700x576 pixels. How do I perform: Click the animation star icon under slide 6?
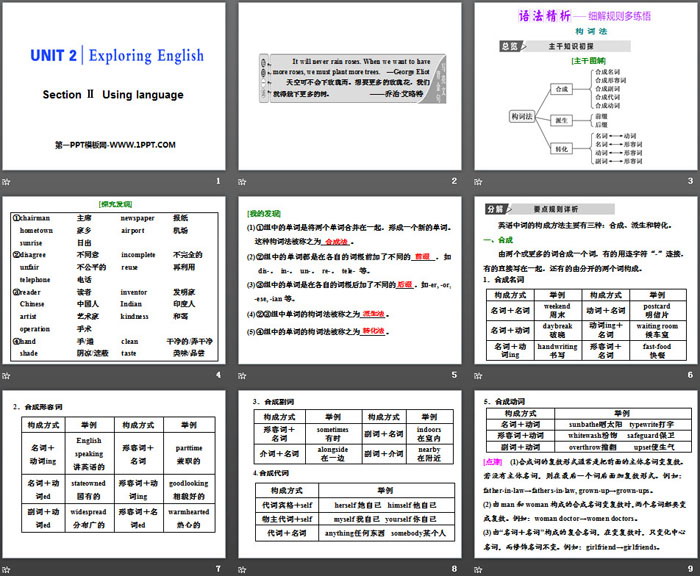tap(477, 375)
